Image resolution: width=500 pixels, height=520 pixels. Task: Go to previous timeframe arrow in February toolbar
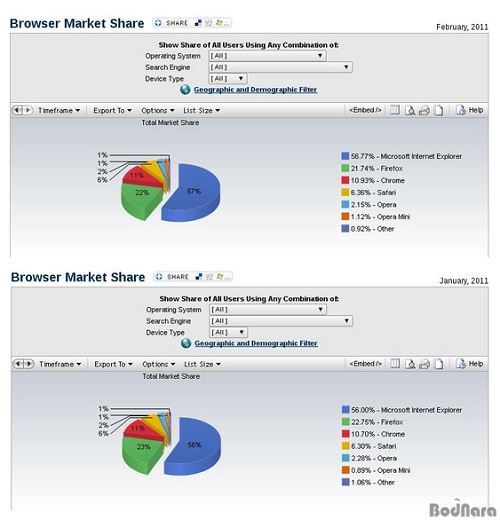(17, 110)
